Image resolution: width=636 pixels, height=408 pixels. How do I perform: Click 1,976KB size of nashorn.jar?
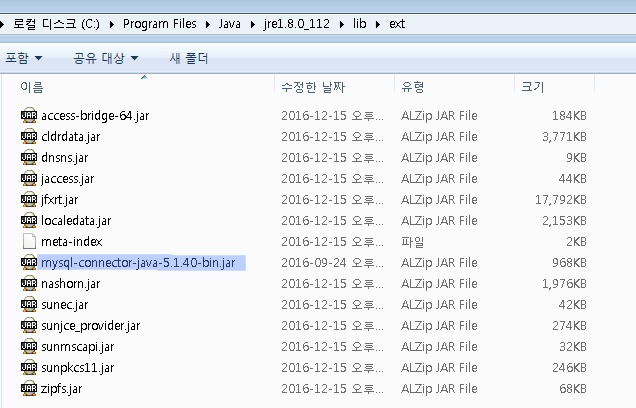coord(564,284)
